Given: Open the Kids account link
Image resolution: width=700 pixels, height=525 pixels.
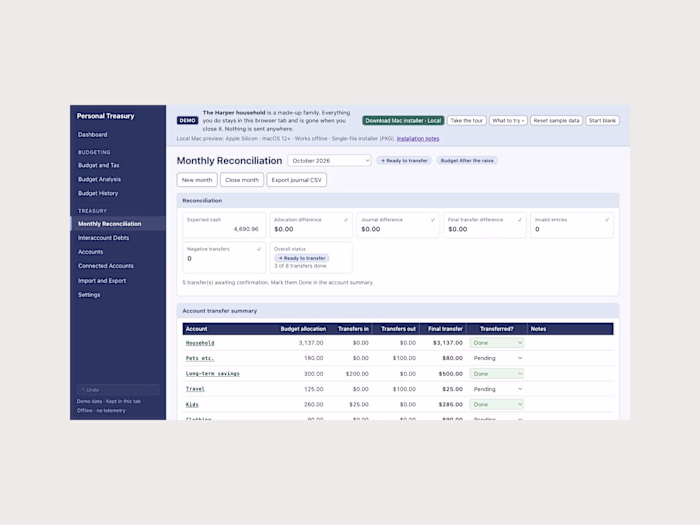Looking at the screenshot, I should tap(192, 404).
